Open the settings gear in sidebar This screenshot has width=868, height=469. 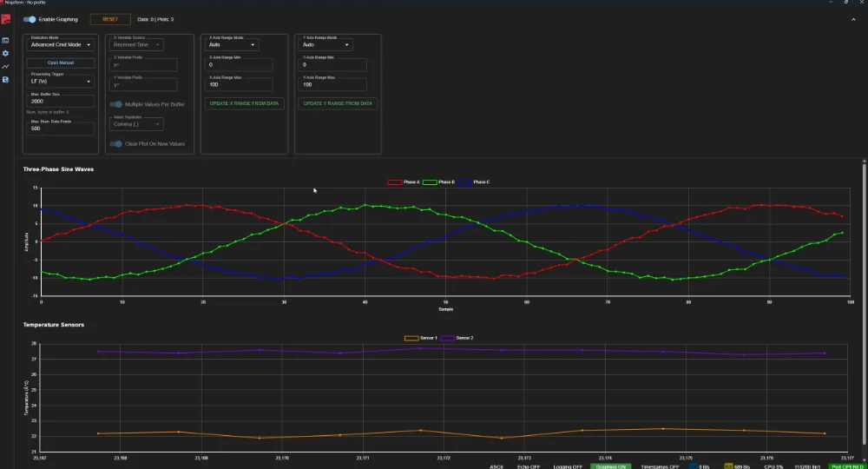(x=5, y=53)
